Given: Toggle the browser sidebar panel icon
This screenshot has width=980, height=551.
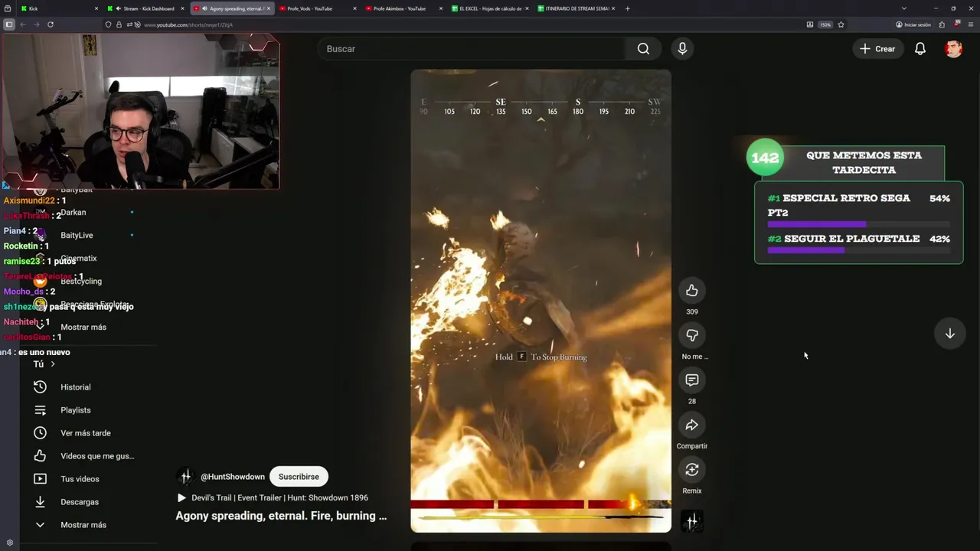Looking at the screenshot, I should pos(9,24).
